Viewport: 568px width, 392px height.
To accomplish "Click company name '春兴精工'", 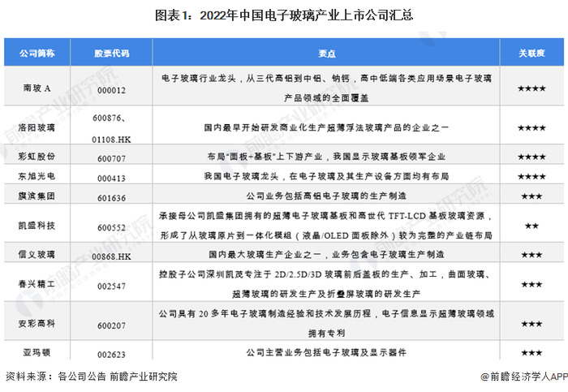I will coord(37,284).
